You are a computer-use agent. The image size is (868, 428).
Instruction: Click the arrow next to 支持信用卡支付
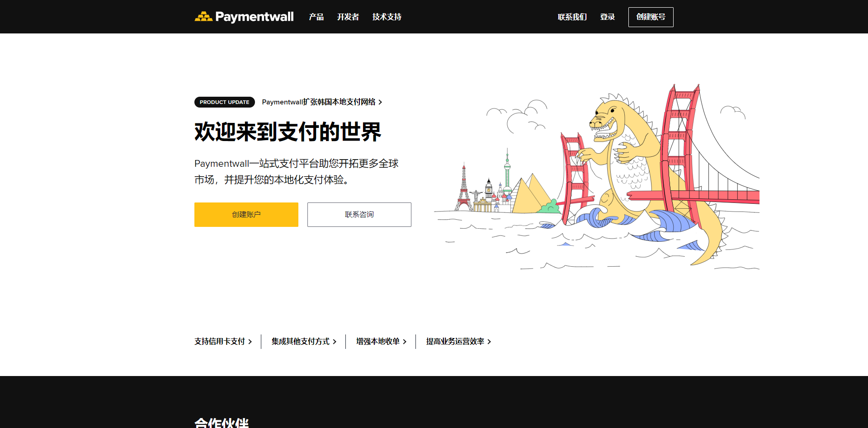pos(250,342)
